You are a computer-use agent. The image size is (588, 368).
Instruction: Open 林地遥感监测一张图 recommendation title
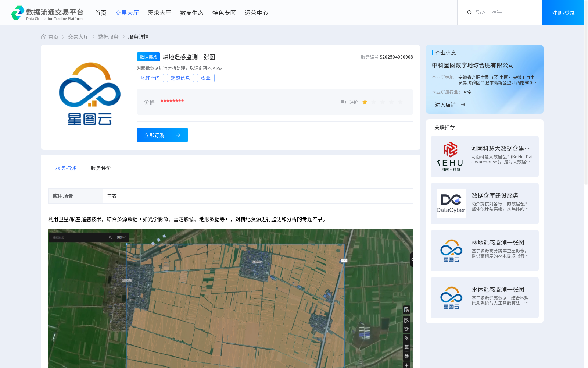tap(498, 243)
